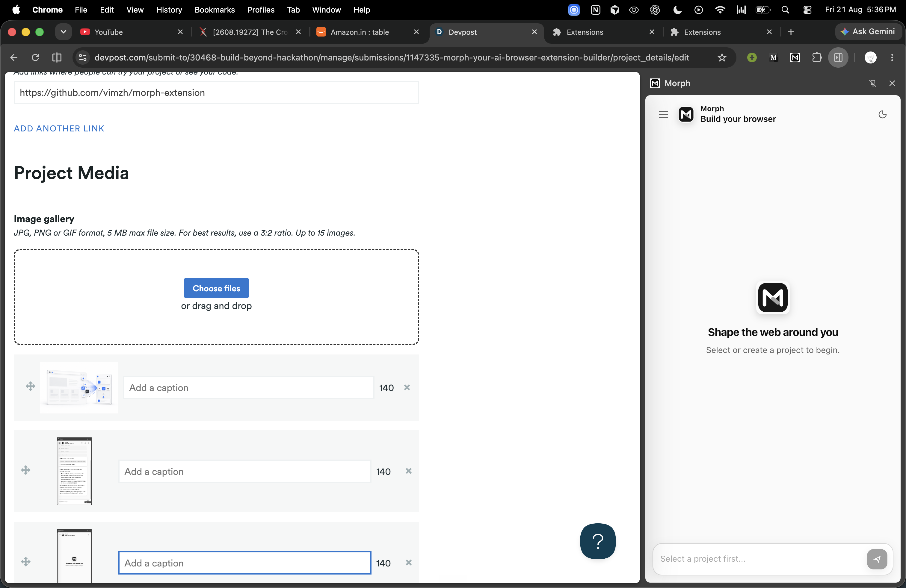Click the Notion menu bar icon
The width and height of the screenshot is (906, 588).
pos(595,10)
